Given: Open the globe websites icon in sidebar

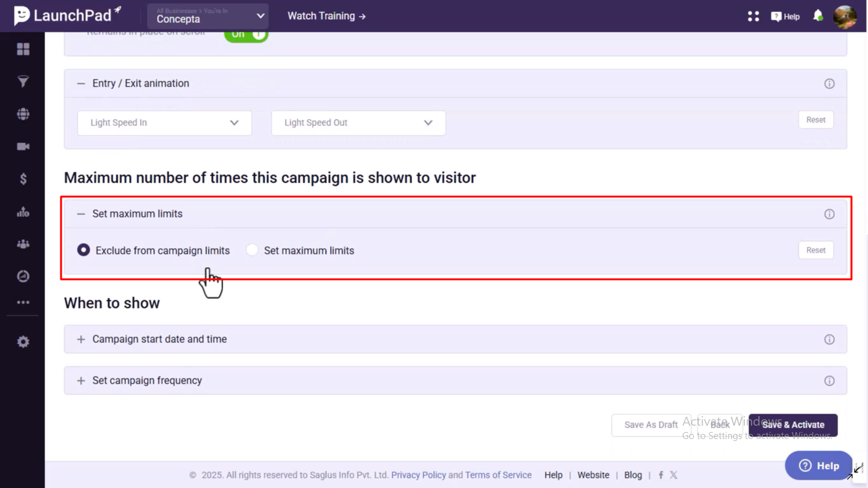Looking at the screenshot, I should click(23, 114).
